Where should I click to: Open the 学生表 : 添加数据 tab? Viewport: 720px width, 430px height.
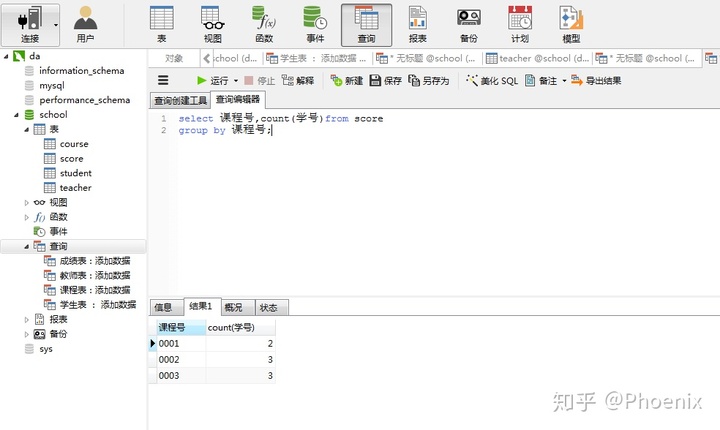tap(317, 58)
